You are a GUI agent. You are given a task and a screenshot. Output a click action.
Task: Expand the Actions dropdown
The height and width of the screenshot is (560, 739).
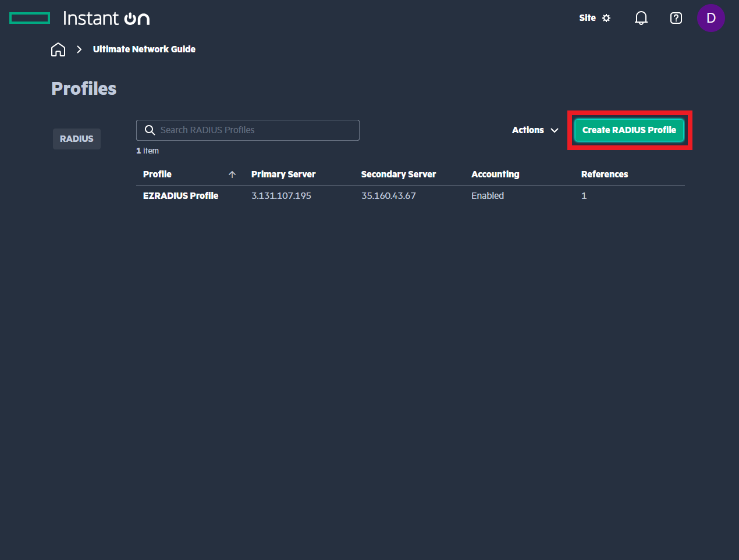[x=535, y=130]
